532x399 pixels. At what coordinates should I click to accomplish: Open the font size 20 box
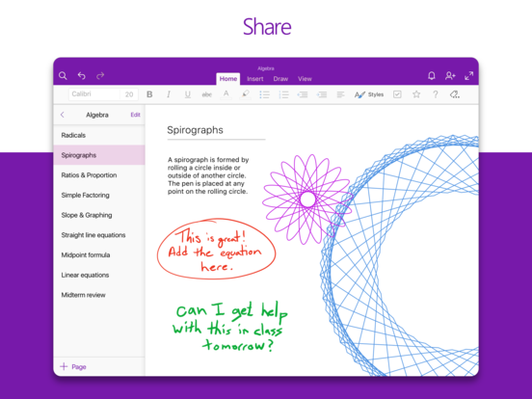129,94
